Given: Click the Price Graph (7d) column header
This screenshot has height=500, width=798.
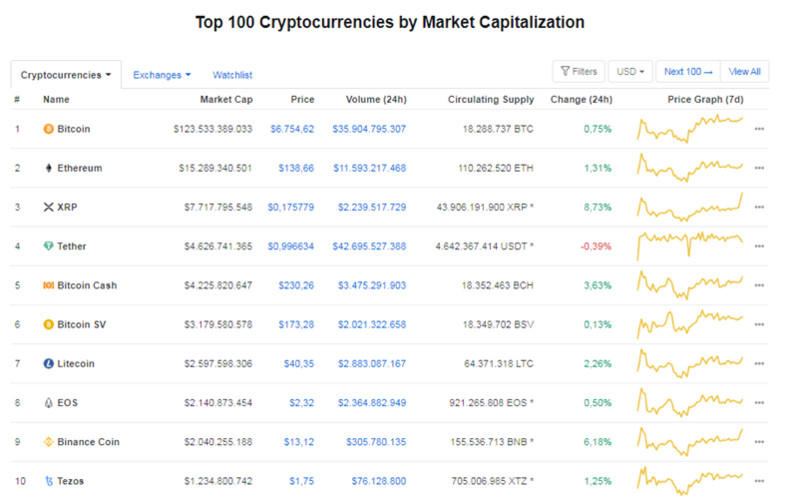Looking at the screenshot, I should (x=705, y=99).
